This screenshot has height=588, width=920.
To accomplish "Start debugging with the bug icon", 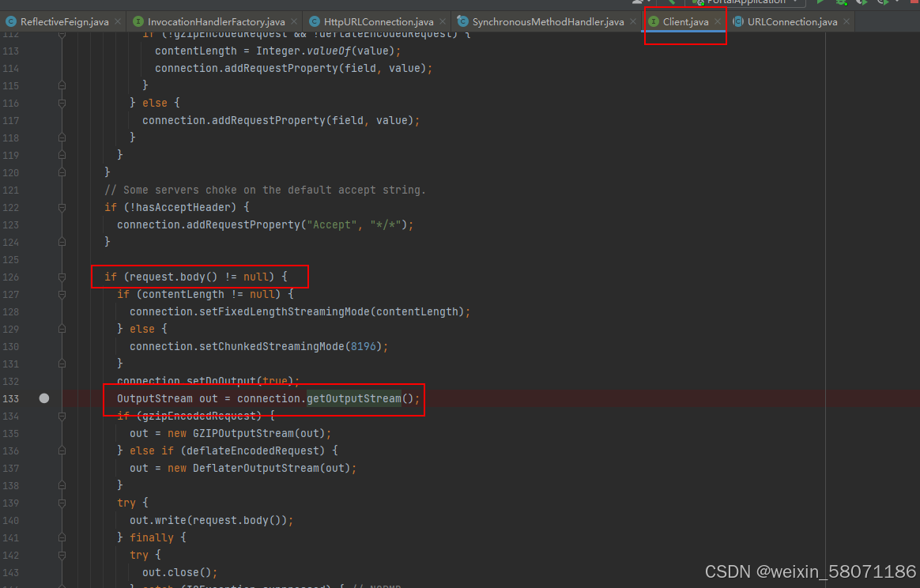I will [842, 2].
